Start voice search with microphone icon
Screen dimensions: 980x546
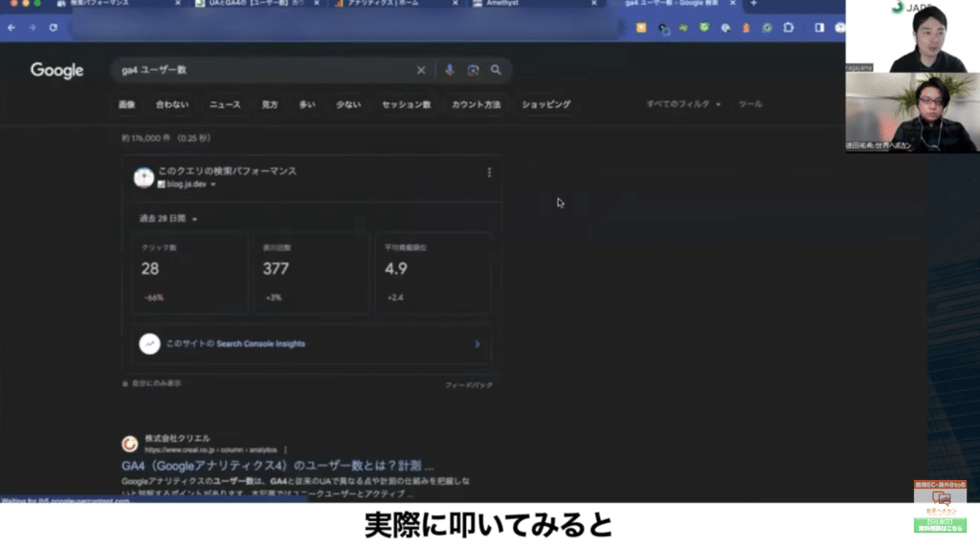[x=450, y=70]
